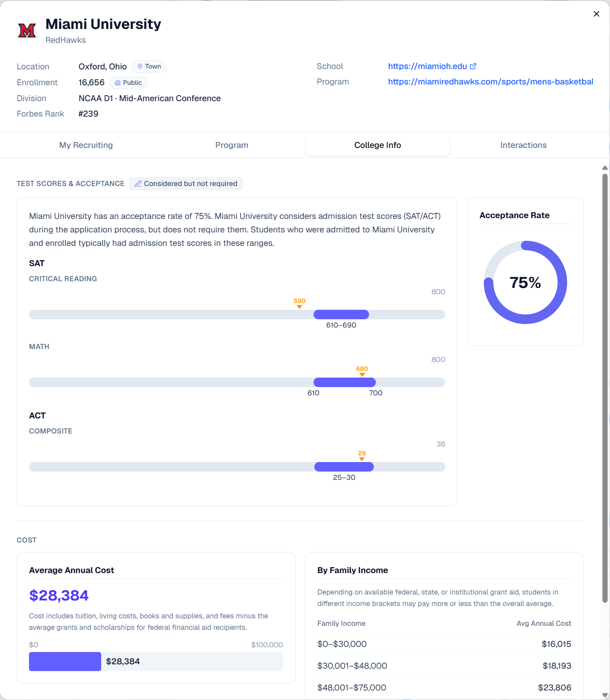Switch to the Program tab
Viewport: 610px width, 700px height.
click(x=232, y=145)
